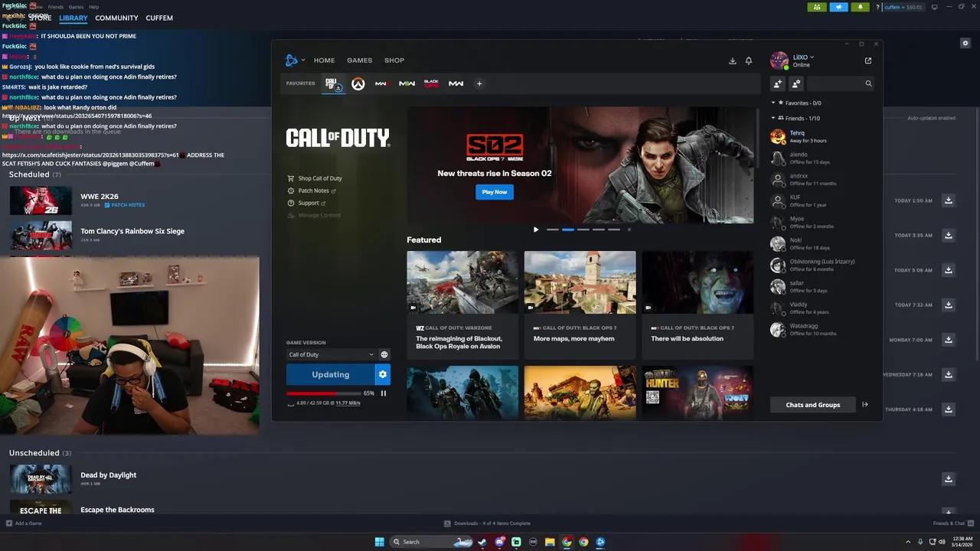Play the banner carousel slideshow

click(535, 230)
